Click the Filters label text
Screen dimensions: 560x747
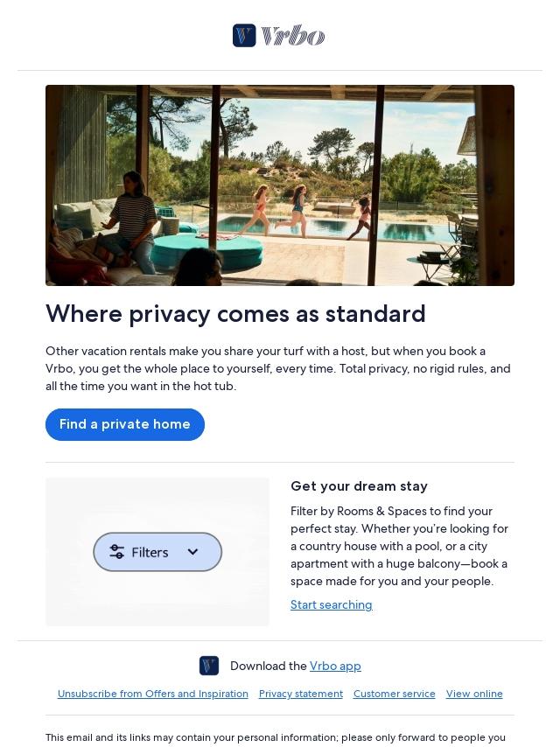[150, 552]
